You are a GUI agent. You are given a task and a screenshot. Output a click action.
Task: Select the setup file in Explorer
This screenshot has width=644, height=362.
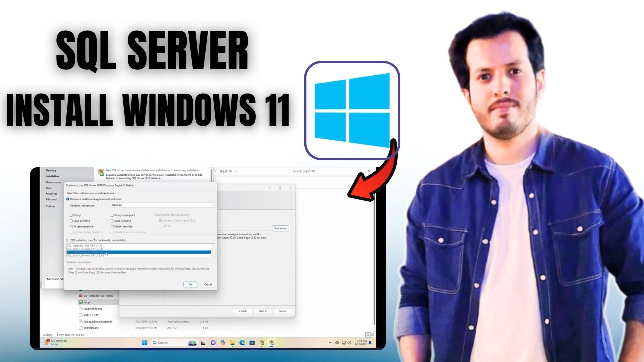coord(99,302)
